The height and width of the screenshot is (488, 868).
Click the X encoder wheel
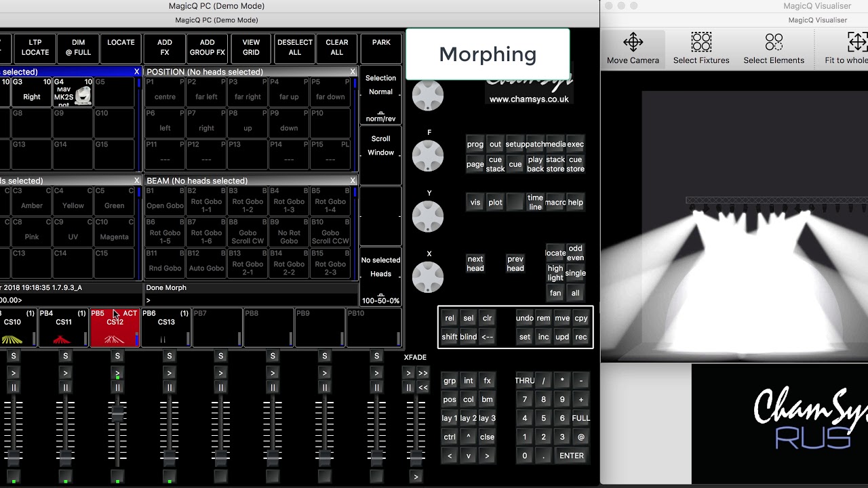(428, 277)
